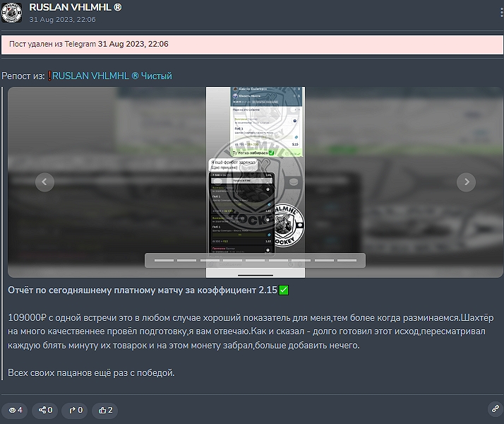Image resolution: width=504 pixels, height=424 pixels.
Task: Open repost source RUSLAN VHLMHL Чистый link
Action: tap(112, 76)
